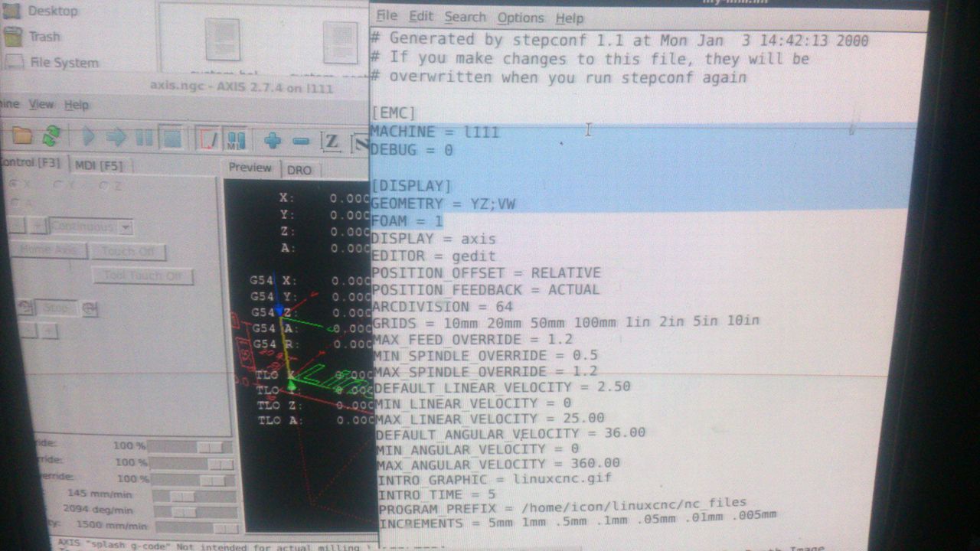Viewport: 980px width, 551px height.
Task: Adjust the 145 mm/min jog speed slider
Action: click(194, 496)
